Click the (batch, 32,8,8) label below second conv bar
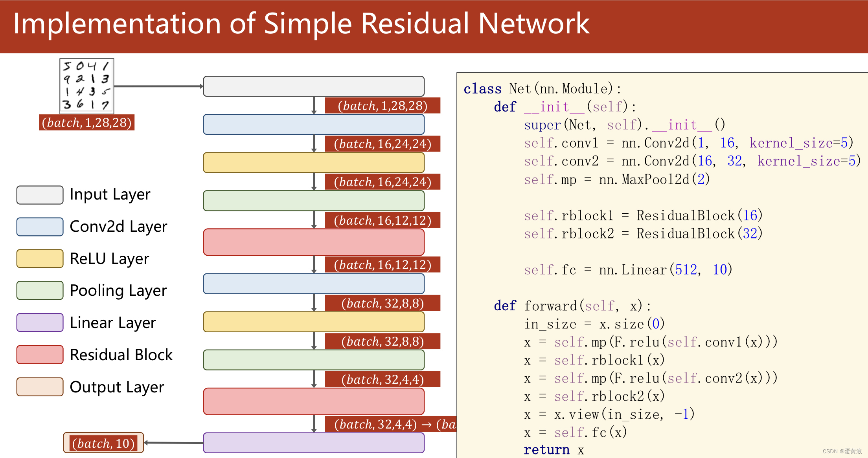The image size is (868, 458). click(382, 303)
